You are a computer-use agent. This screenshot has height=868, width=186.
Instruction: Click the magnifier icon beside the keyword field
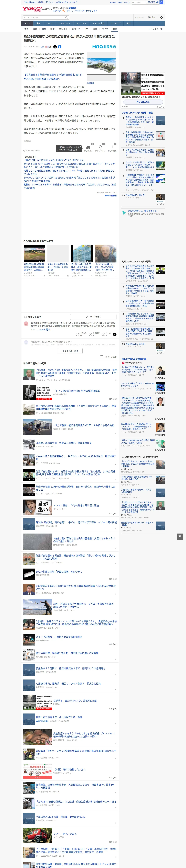pos(66,18)
